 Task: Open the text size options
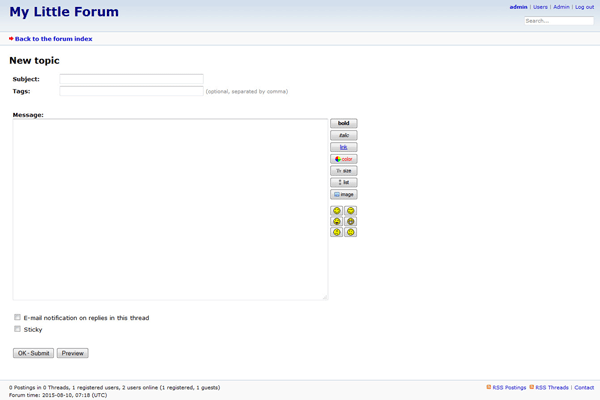343,171
